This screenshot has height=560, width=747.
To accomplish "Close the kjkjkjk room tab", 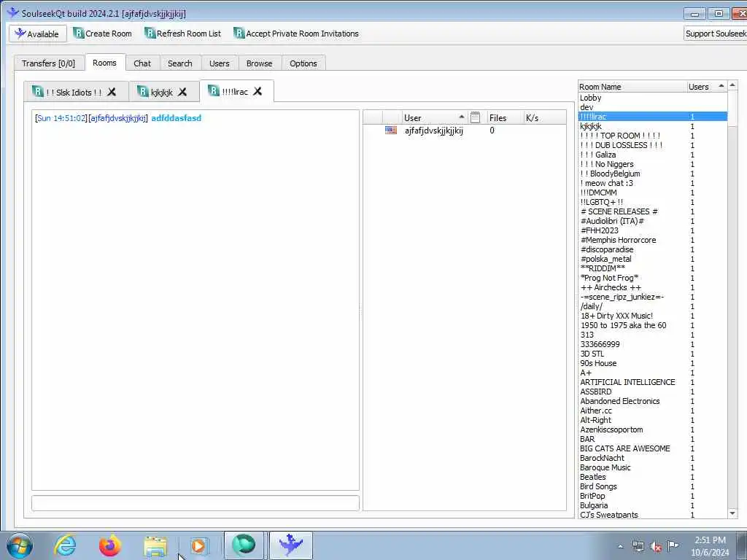I will [x=182, y=92].
